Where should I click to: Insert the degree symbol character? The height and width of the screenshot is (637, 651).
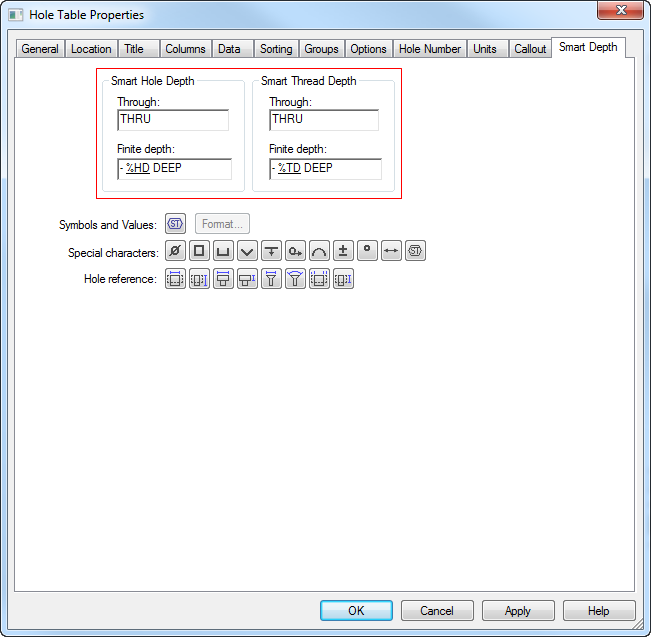(x=368, y=252)
